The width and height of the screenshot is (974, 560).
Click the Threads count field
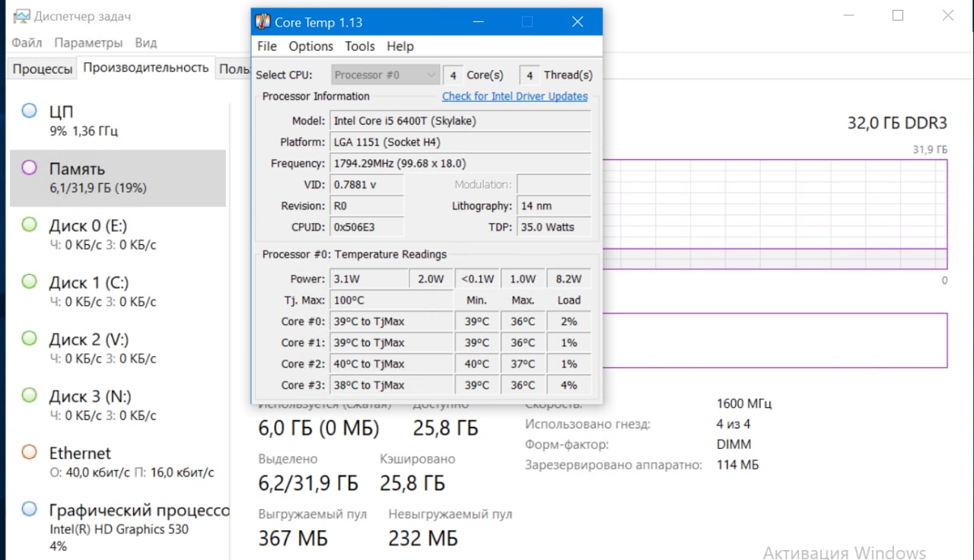tap(530, 75)
